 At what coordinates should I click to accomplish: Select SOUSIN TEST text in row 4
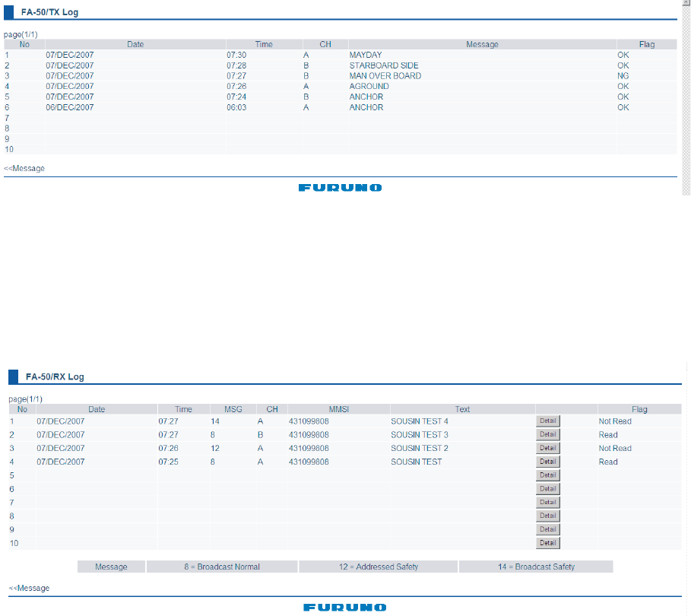[416, 462]
